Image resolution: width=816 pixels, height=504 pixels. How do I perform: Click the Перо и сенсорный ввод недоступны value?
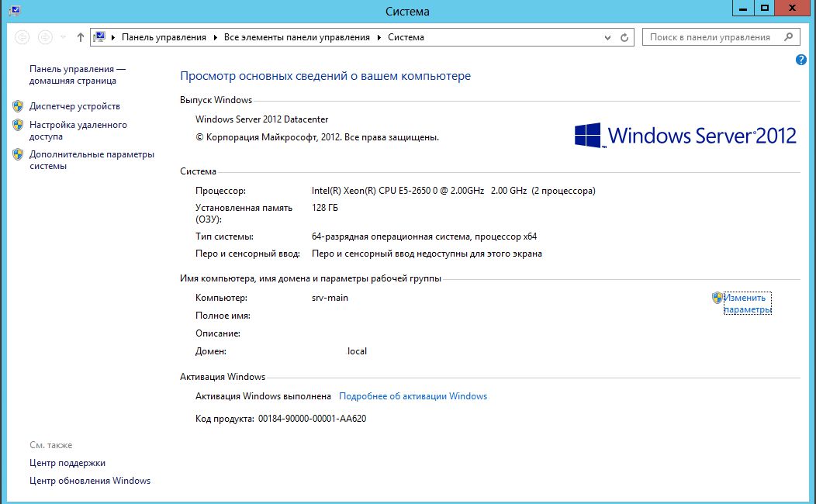427,254
